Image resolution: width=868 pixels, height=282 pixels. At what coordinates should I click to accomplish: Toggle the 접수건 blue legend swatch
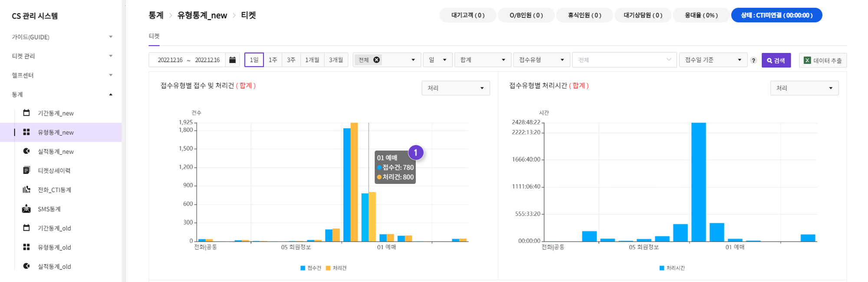click(x=303, y=268)
